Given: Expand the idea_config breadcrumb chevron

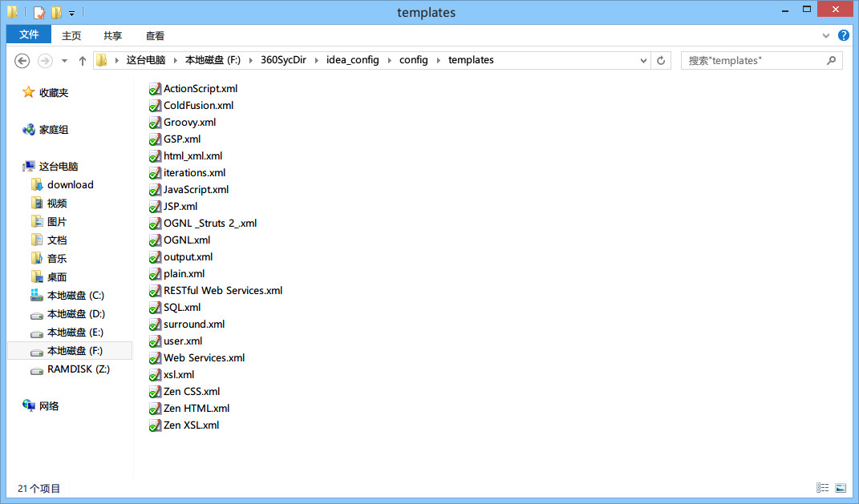Looking at the screenshot, I should click(x=388, y=60).
